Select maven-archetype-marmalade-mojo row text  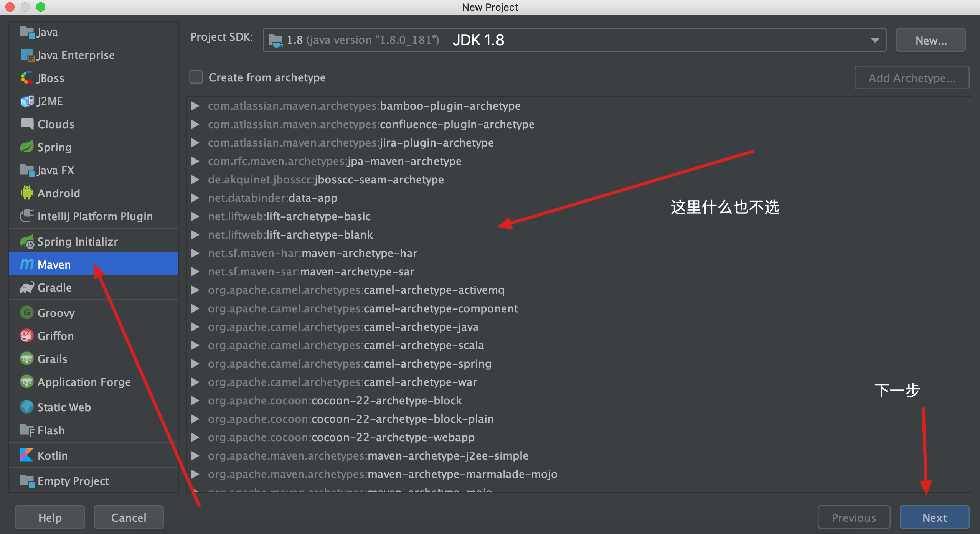383,474
